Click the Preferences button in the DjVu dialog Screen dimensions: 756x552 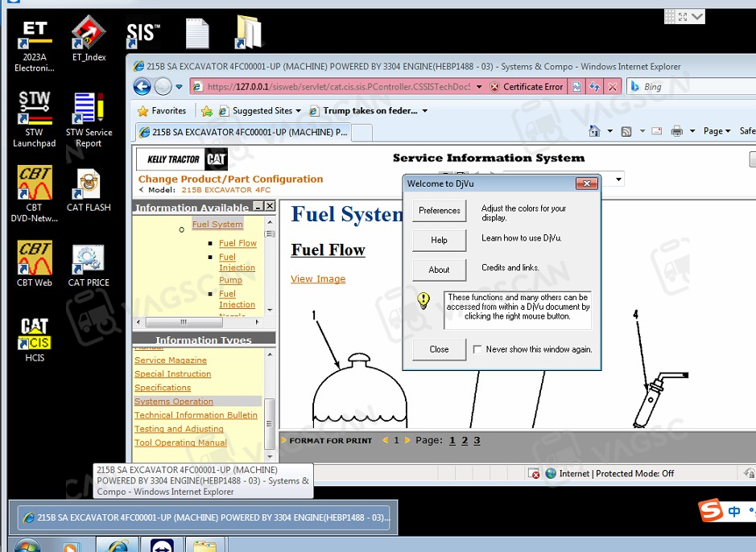[439, 211]
